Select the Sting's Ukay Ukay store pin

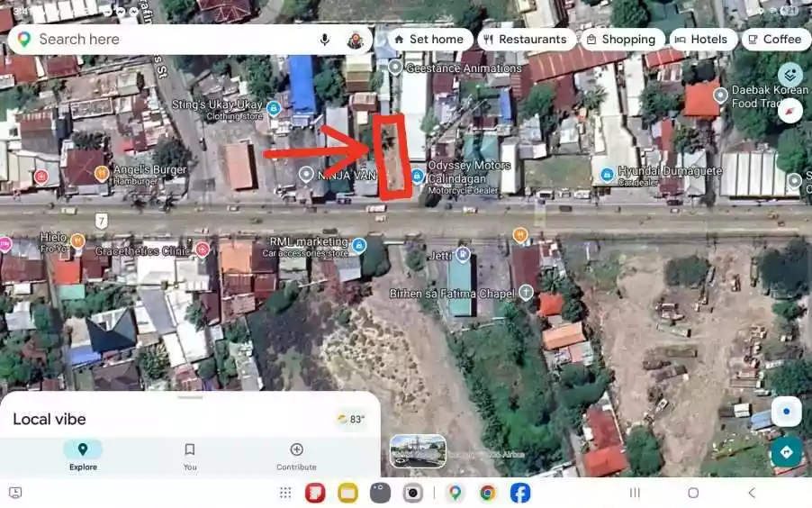(x=274, y=108)
